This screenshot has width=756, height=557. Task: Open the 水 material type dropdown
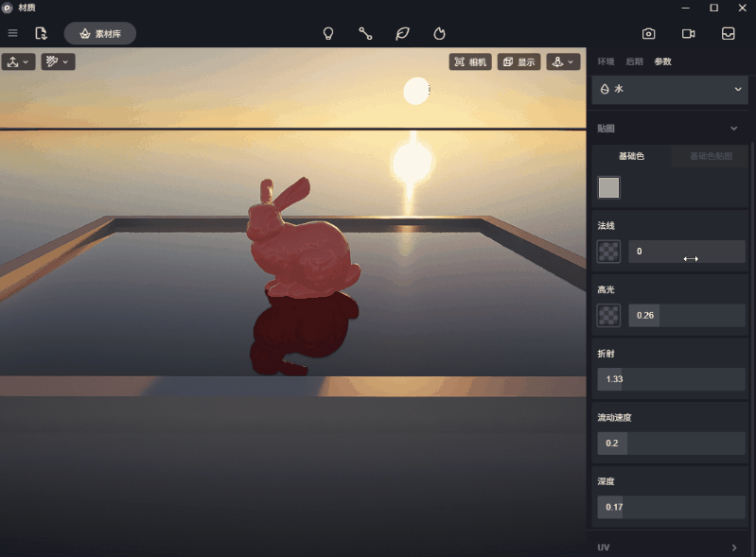coord(670,89)
